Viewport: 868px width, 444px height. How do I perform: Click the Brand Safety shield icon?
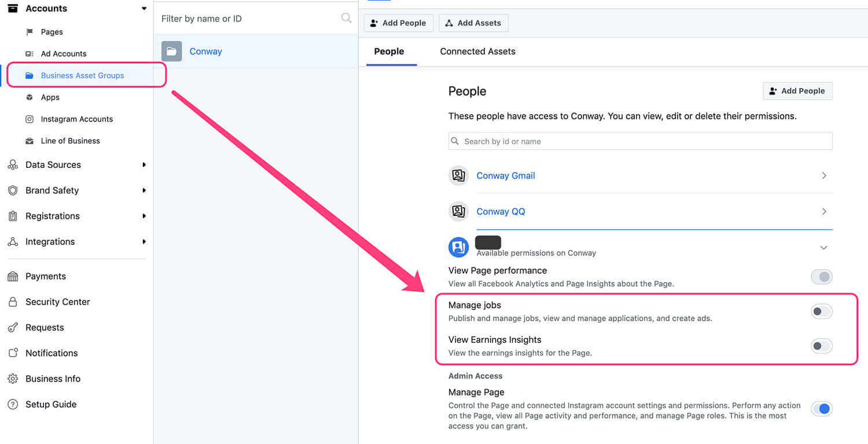[x=13, y=190]
